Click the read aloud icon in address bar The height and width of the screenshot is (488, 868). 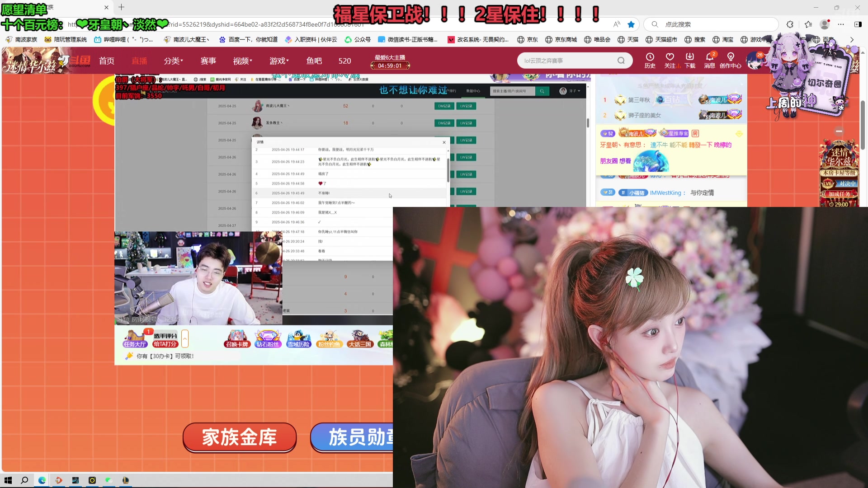click(617, 24)
